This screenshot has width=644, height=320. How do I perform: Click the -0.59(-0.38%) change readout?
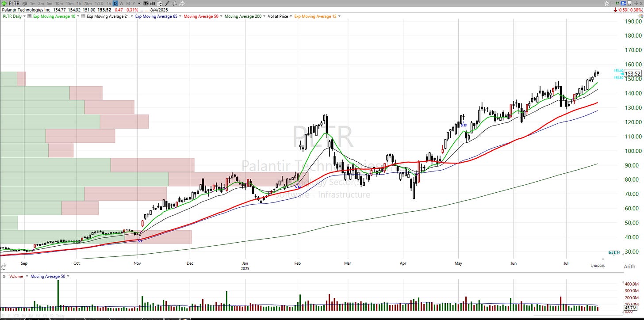click(631, 10)
